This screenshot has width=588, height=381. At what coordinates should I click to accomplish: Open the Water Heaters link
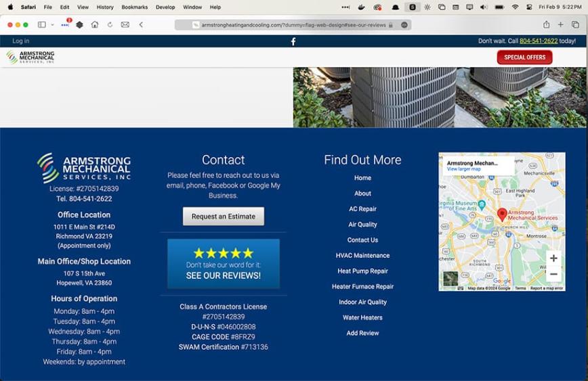(x=362, y=317)
